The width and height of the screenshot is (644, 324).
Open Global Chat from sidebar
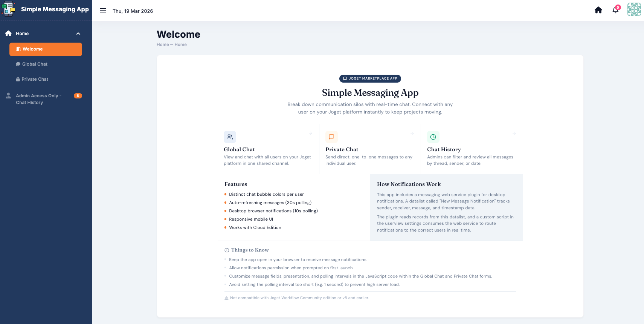35,64
